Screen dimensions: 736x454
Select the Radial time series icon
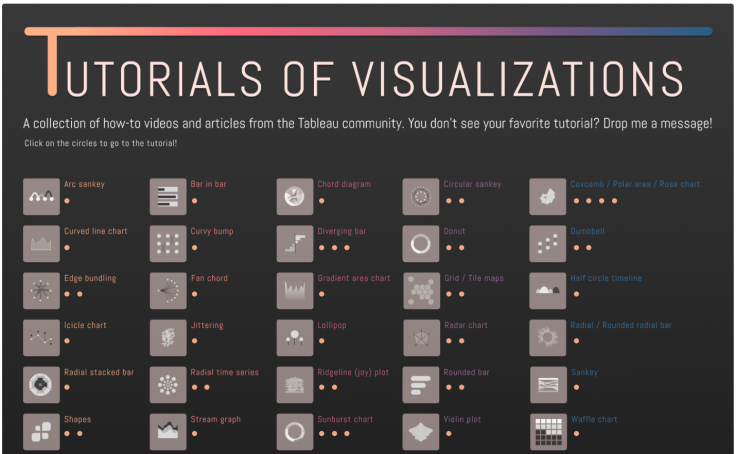[168, 385]
